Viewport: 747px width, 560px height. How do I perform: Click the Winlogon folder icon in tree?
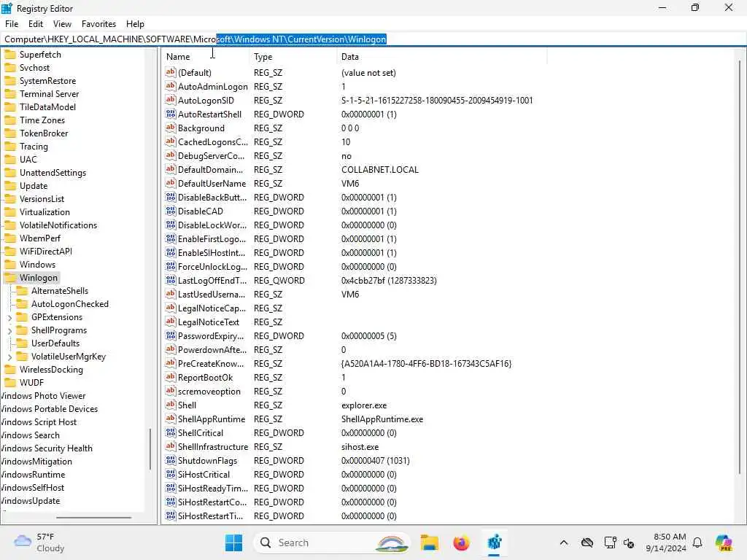pos(10,278)
